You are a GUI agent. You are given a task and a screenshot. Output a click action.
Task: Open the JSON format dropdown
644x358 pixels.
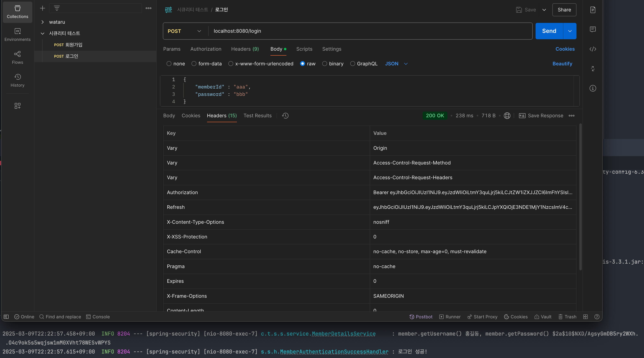point(396,64)
